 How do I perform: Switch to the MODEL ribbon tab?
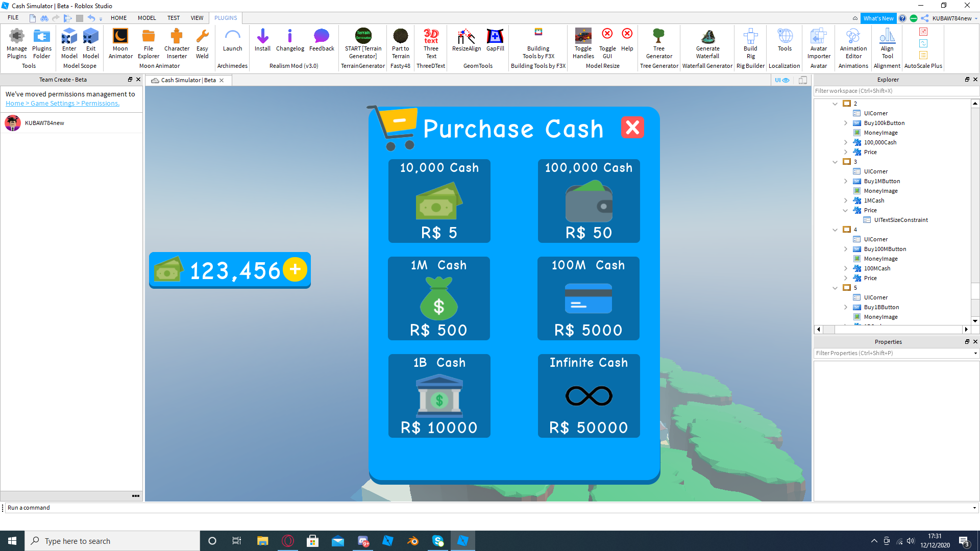[146, 18]
